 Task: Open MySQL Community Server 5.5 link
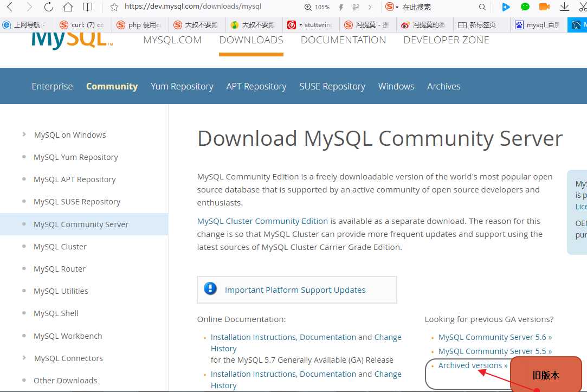coord(495,351)
